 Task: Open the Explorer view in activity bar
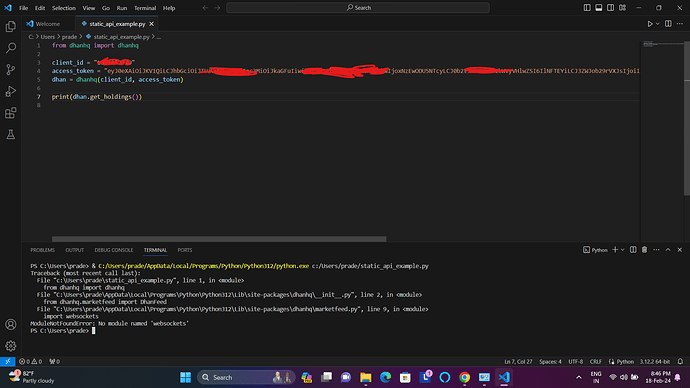pos(11,26)
